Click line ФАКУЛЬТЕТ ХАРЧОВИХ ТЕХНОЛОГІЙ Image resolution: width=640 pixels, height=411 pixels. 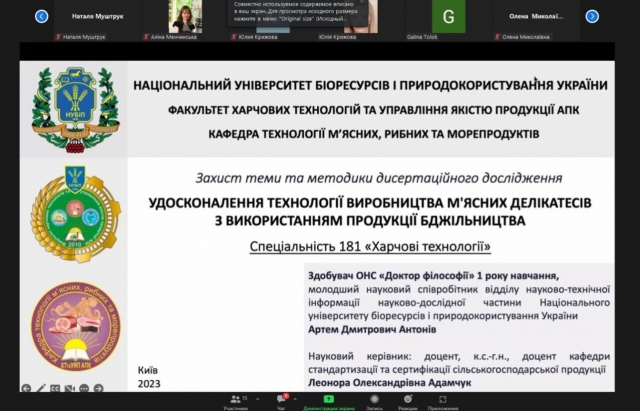click(373, 110)
